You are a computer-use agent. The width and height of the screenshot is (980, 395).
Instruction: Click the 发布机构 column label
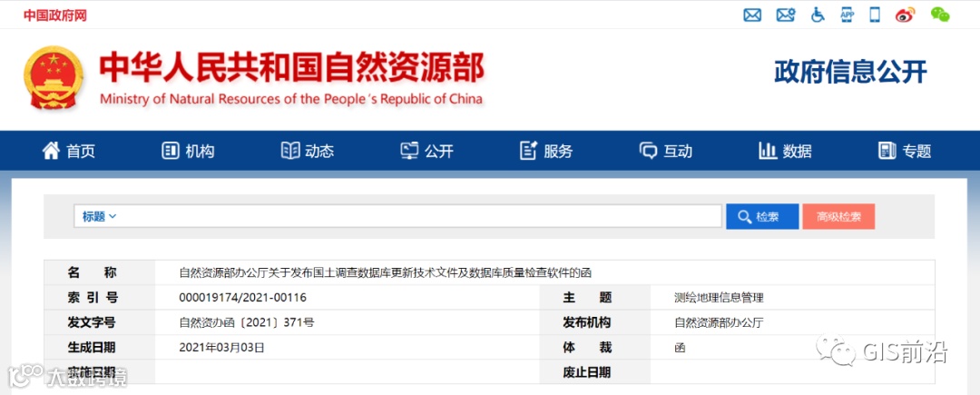click(586, 322)
